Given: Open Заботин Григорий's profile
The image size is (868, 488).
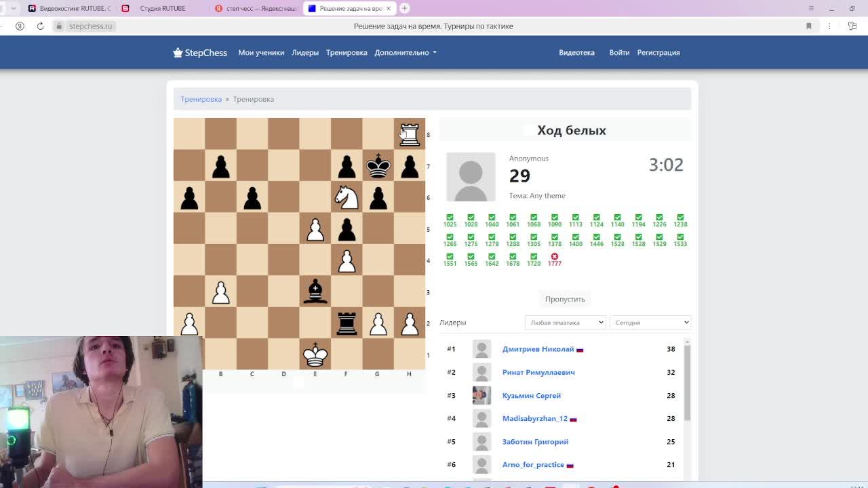Looking at the screenshot, I should 536,441.
